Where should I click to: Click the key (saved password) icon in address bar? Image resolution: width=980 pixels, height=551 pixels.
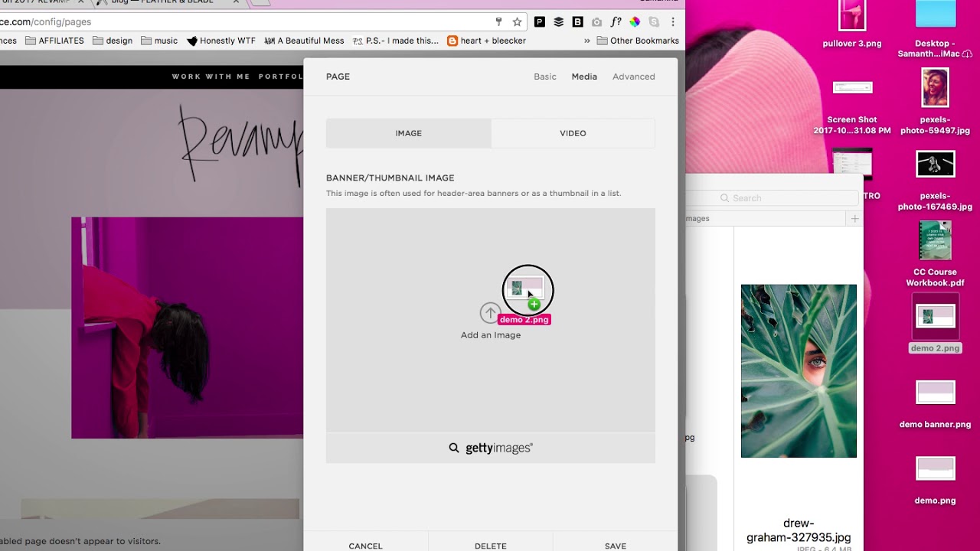pos(498,22)
